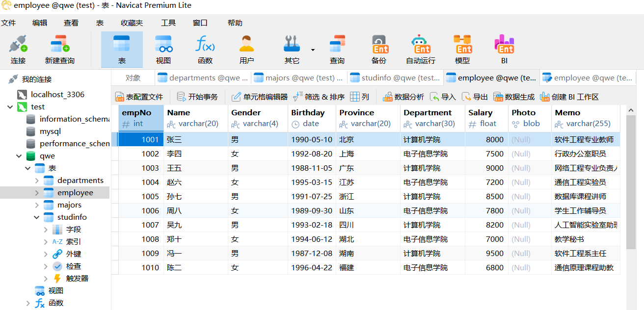Image resolution: width=644 pixels, height=310 pixels.
Task: Select the 触发器 triggers node
Action: click(77, 278)
